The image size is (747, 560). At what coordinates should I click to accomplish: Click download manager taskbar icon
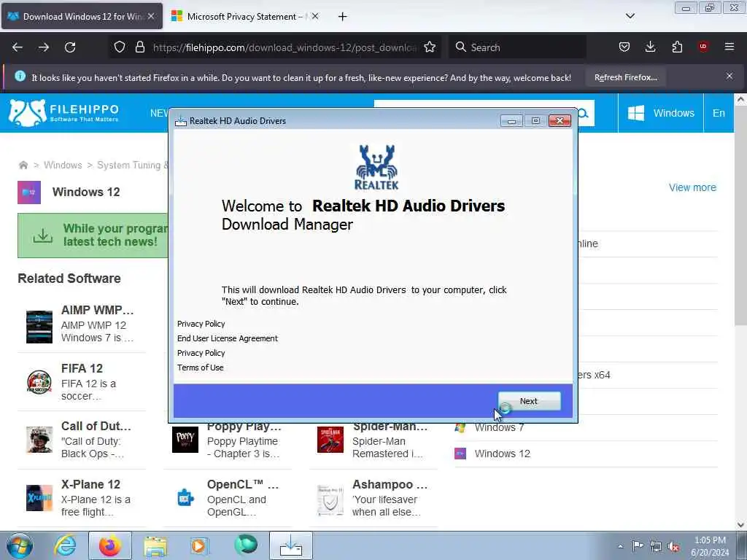coord(291,545)
